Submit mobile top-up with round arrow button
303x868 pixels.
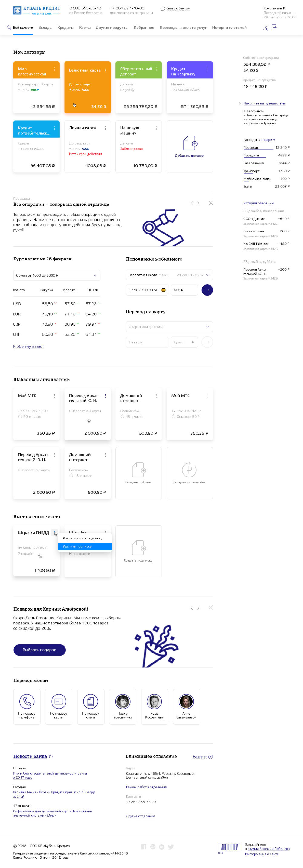[207, 290]
